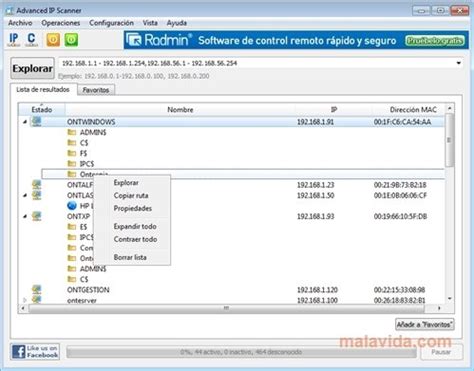Click ONTXP computer status icon
The height and width of the screenshot is (371, 474).
coord(36,216)
